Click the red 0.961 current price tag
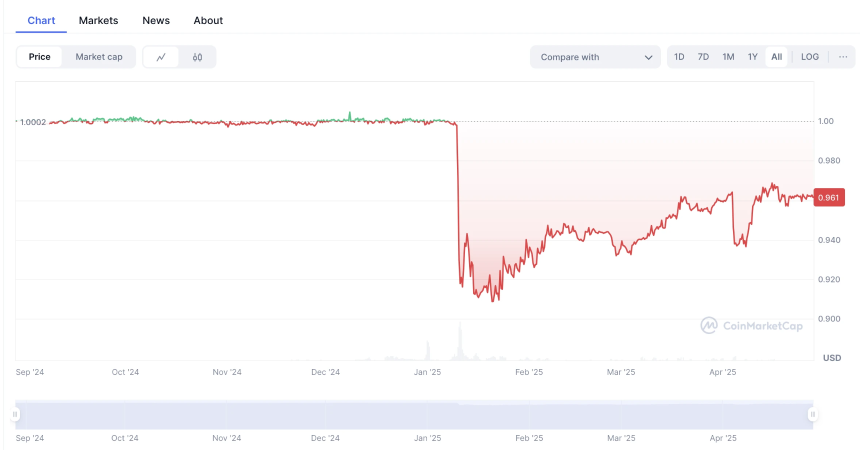 (x=830, y=197)
